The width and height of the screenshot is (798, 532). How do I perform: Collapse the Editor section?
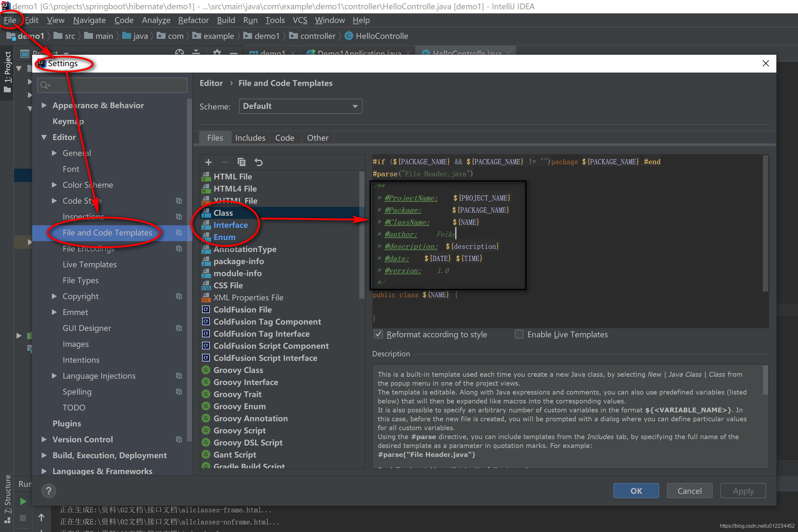44,137
